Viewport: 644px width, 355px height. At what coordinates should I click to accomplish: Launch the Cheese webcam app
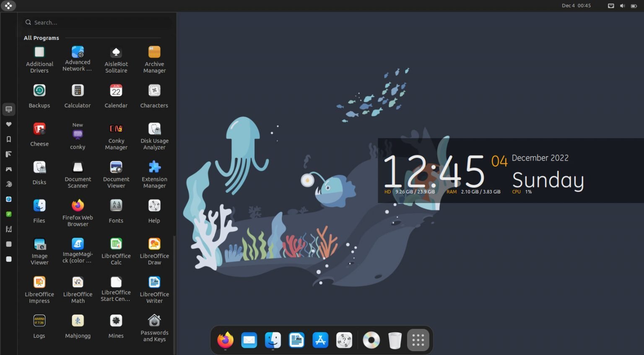coord(39,134)
